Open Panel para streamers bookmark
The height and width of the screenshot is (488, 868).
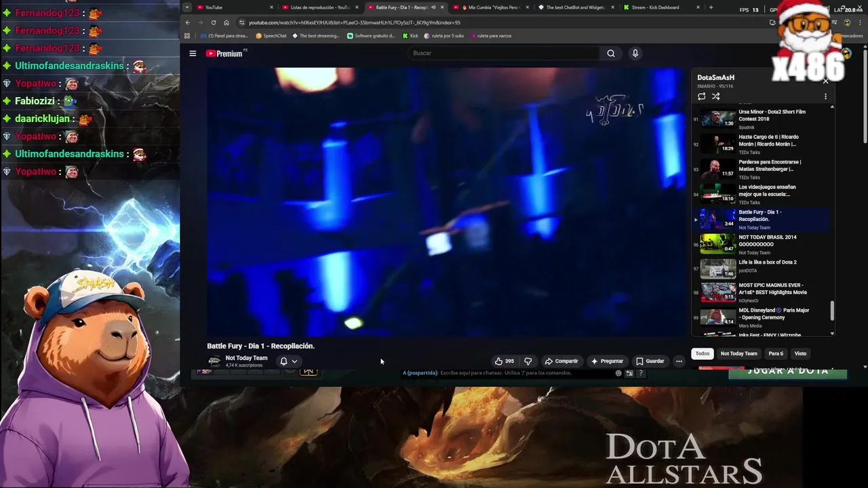(x=224, y=36)
